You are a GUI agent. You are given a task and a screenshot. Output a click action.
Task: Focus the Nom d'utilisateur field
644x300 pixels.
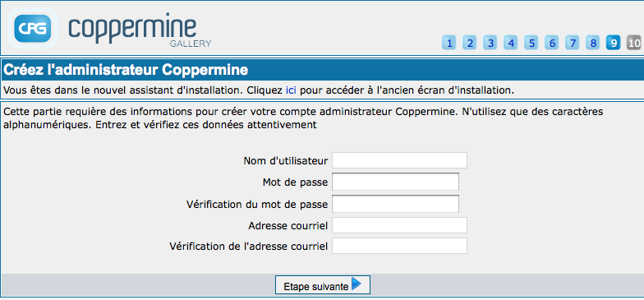click(399, 160)
